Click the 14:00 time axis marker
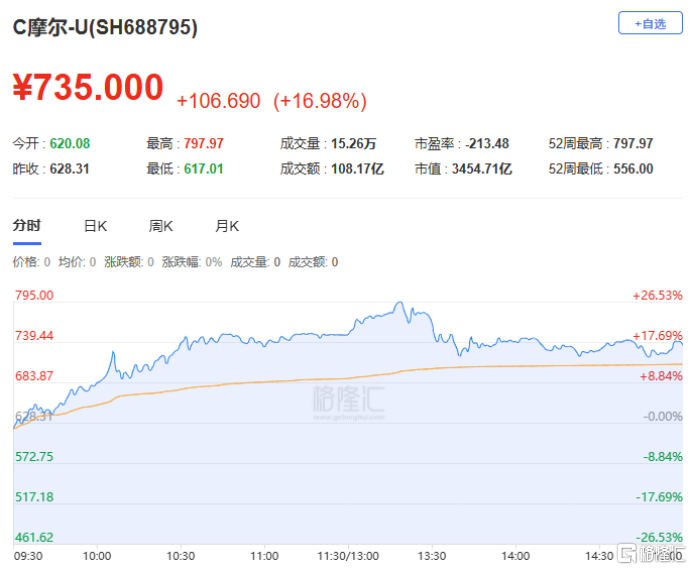Viewport: 692px width, 570px height. pos(514,555)
